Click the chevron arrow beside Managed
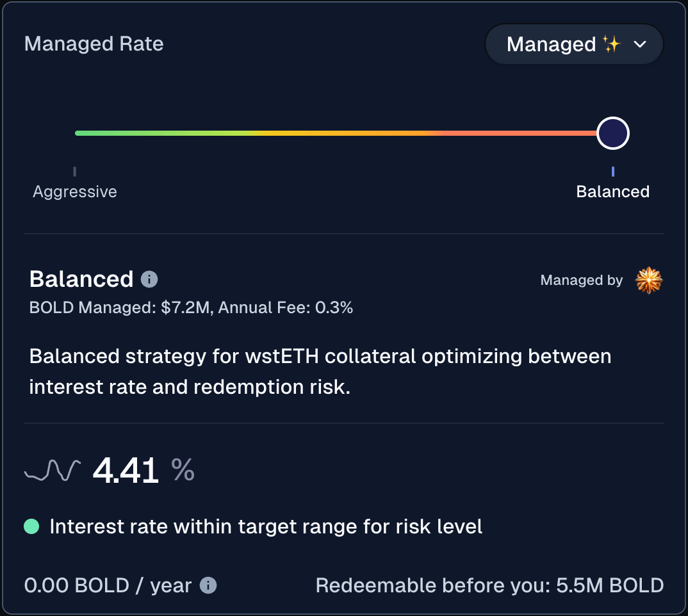Image resolution: width=688 pixels, height=616 pixels. point(639,44)
